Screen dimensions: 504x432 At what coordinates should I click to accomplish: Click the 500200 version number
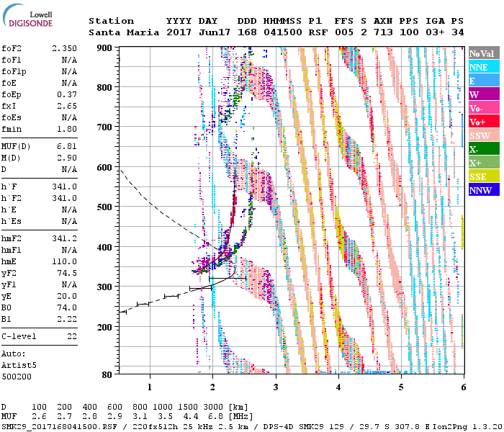click(x=17, y=377)
